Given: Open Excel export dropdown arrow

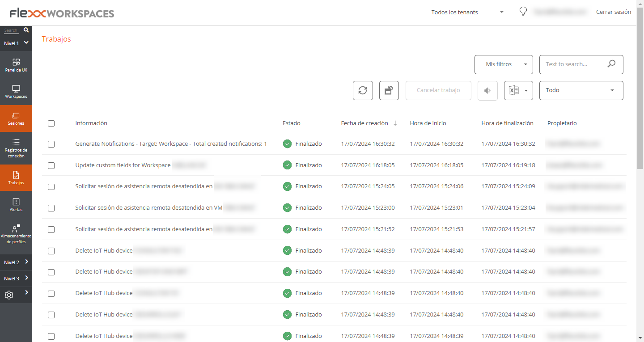Looking at the screenshot, I should pyautogui.click(x=526, y=90).
